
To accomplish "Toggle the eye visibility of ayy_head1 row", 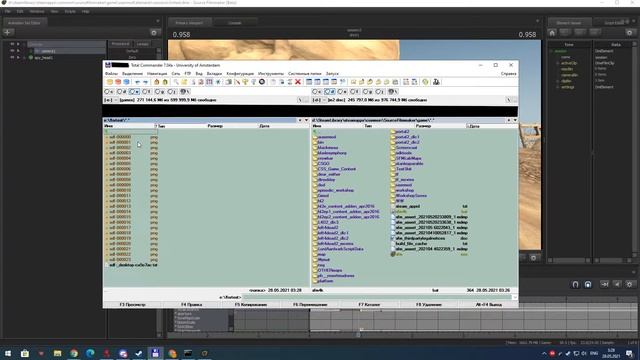I will coord(12,58).
